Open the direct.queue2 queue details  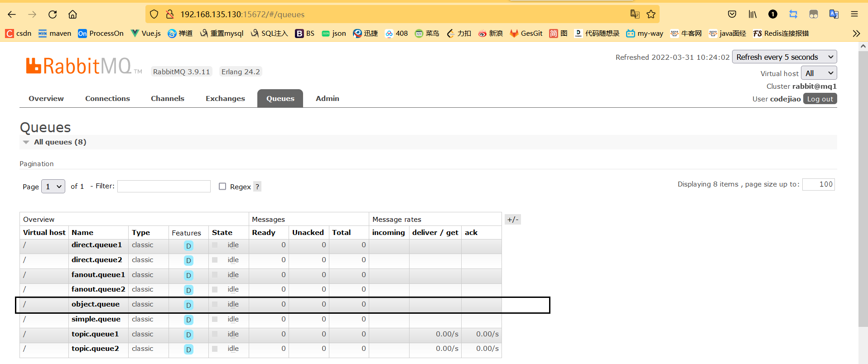97,260
